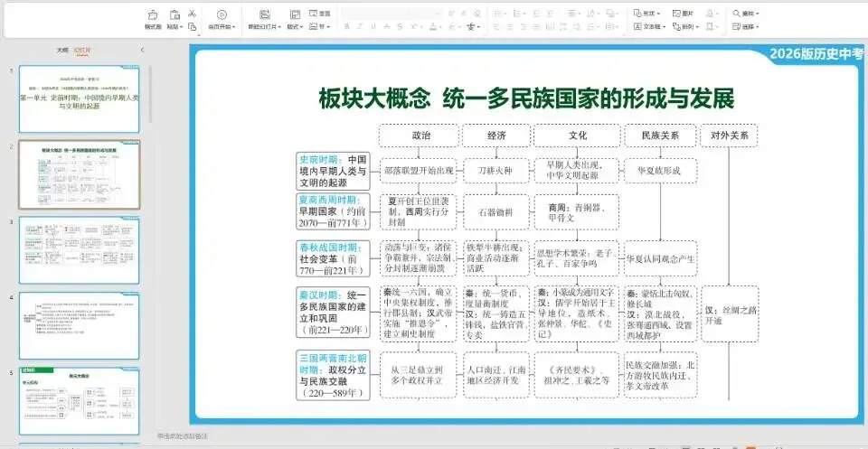Click the 部落联盟开始出现 box
The image size is (868, 449).
coord(419,171)
